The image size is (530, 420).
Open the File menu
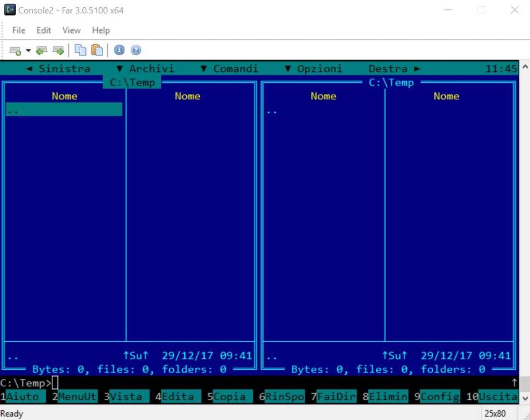[x=19, y=30]
